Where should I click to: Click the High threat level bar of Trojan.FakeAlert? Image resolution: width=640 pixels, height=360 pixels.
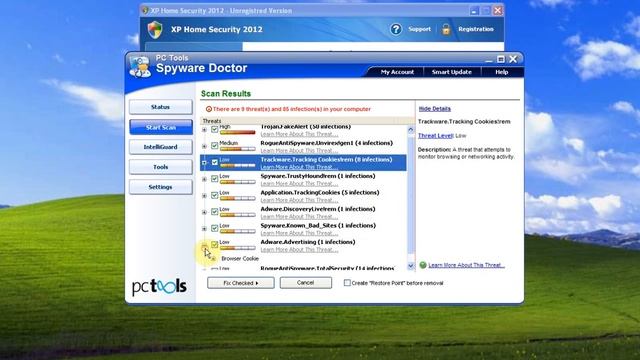click(238, 132)
